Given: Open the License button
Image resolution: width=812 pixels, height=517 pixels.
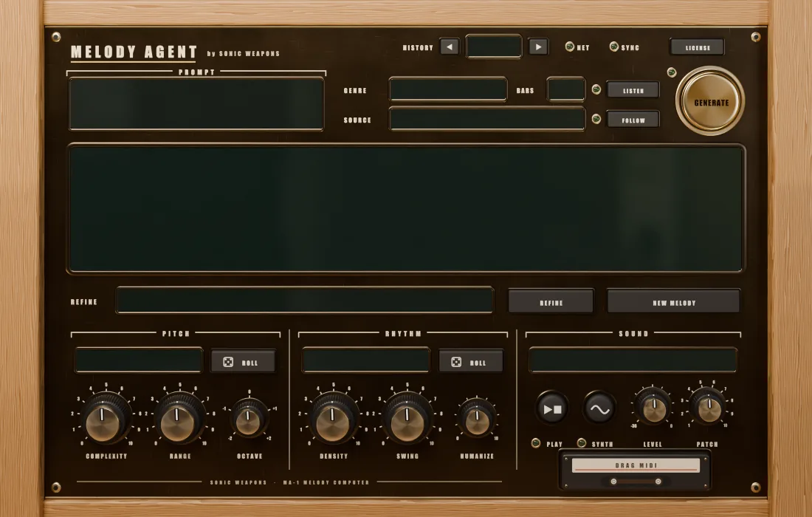Looking at the screenshot, I should (x=697, y=47).
